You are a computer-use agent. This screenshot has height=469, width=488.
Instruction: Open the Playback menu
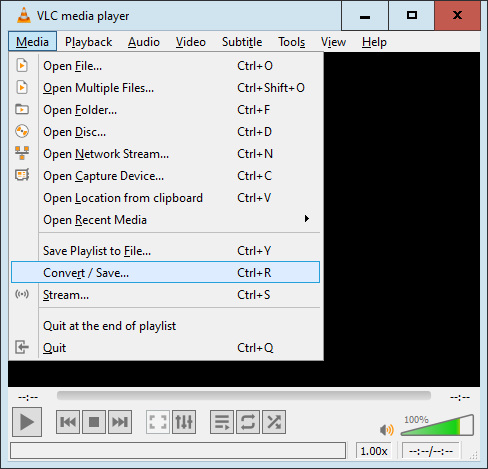point(88,42)
